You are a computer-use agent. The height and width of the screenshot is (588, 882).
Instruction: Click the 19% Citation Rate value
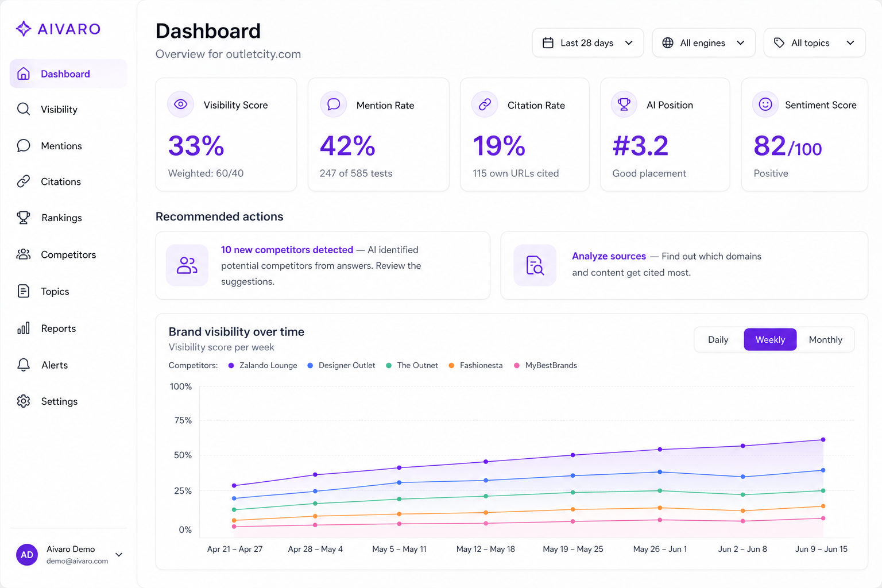click(x=499, y=146)
